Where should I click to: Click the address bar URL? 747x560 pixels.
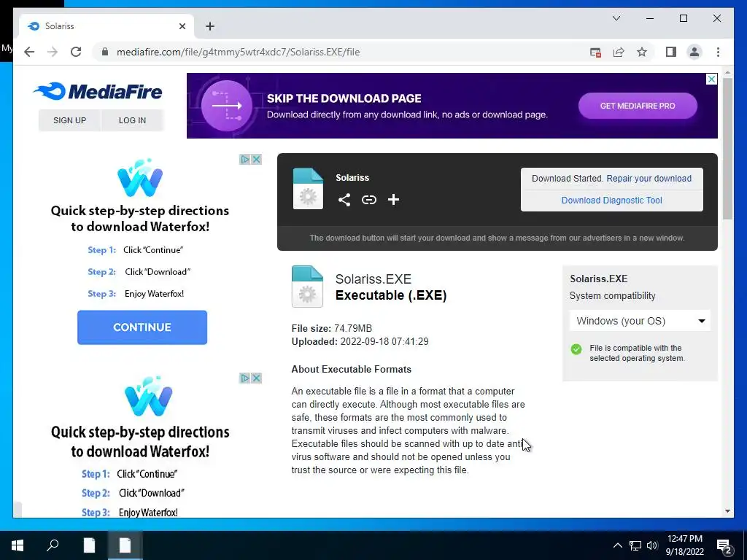[239, 52]
